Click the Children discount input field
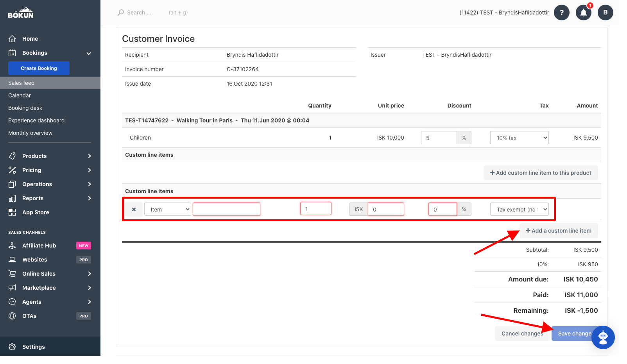 (439, 138)
